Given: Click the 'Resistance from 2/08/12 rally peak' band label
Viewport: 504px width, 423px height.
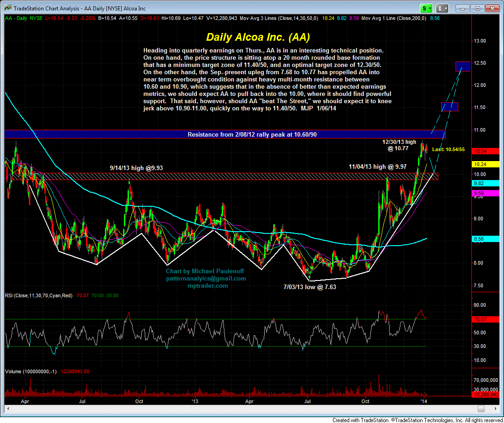Looking at the screenshot, I should 252,134.
